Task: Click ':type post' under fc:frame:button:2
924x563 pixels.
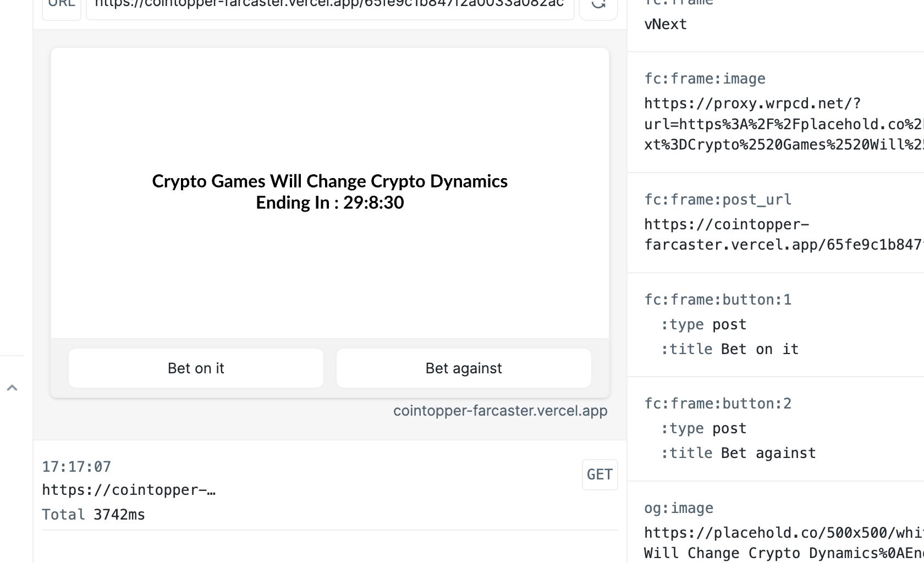Action: click(703, 428)
